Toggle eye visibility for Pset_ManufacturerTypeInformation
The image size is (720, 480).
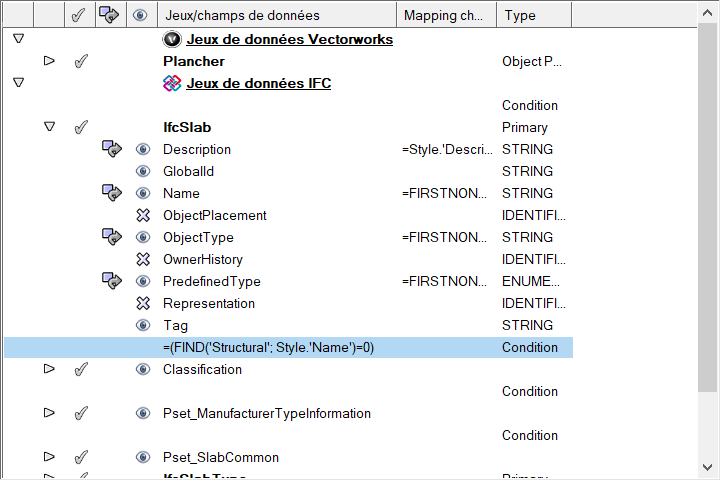coord(143,413)
